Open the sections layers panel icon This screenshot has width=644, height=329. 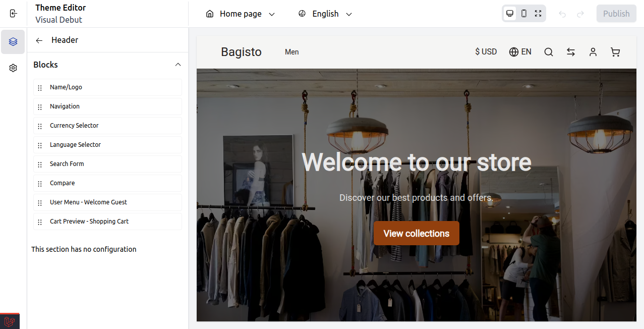[x=13, y=42]
